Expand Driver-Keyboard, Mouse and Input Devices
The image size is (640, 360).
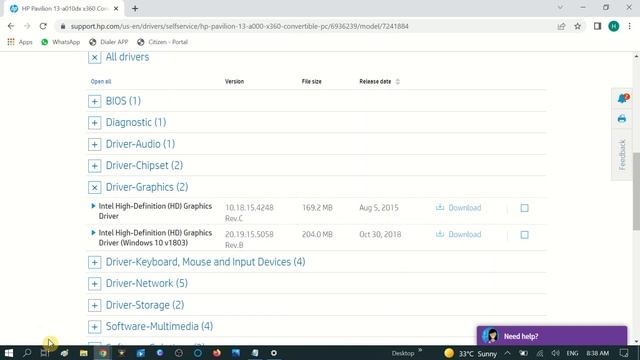94,262
